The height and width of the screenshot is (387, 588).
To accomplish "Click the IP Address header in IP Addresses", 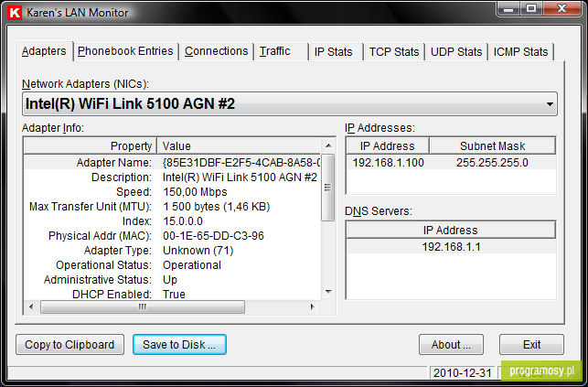I will click(388, 145).
